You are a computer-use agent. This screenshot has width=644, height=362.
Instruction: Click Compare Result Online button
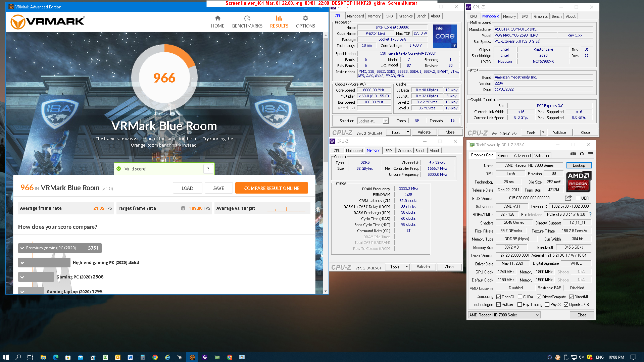point(271,188)
